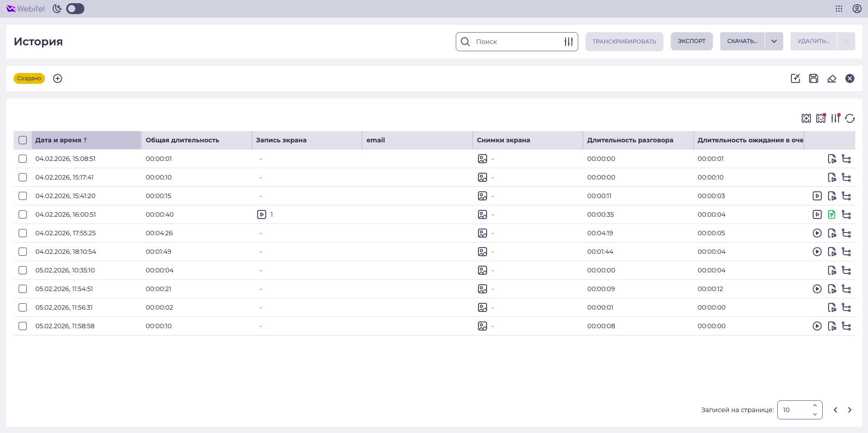Toggle the dark mode switch
Viewport: 868px width, 433px height.
pyautogui.click(x=75, y=9)
